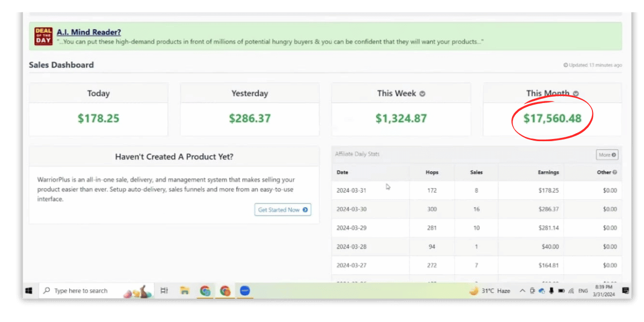Screen dimensions: 644x322
Task: Click the Hops column header
Action: coord(431,172)
